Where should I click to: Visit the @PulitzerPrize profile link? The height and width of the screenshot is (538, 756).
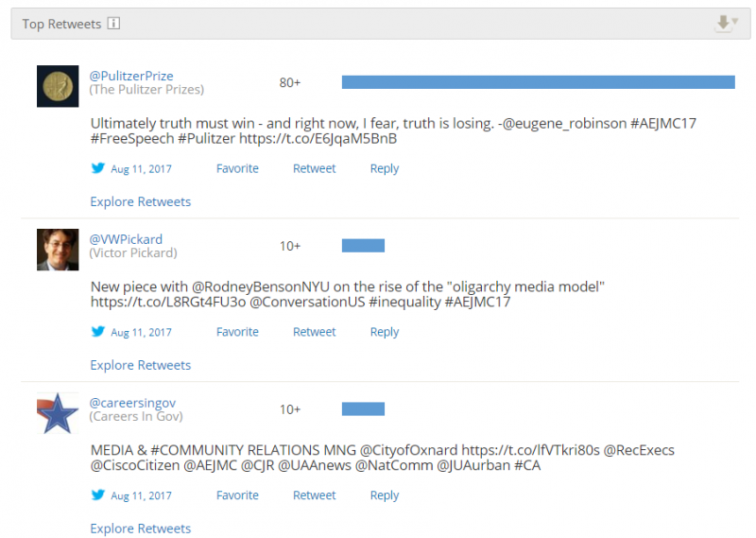pos(131,76)
